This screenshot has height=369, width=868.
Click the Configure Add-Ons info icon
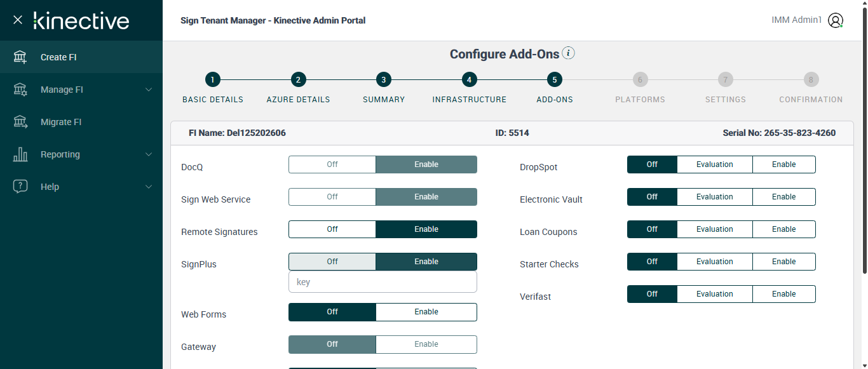569,53
